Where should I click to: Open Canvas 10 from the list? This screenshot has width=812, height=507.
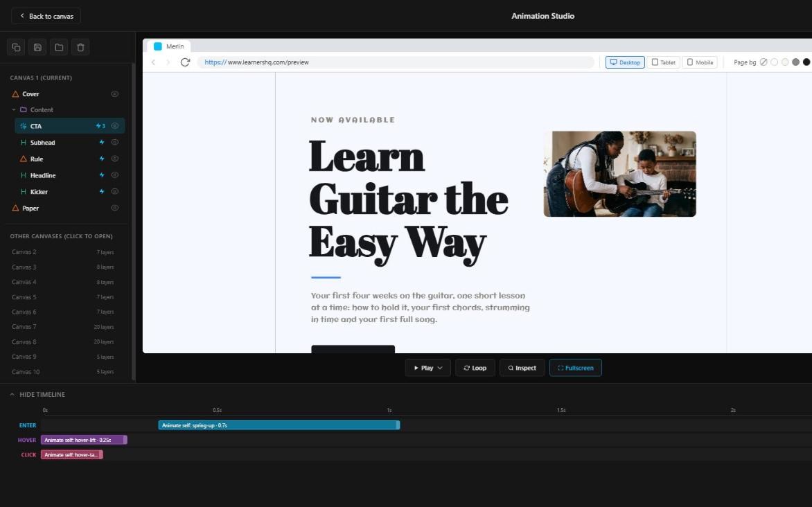point(62,372)
